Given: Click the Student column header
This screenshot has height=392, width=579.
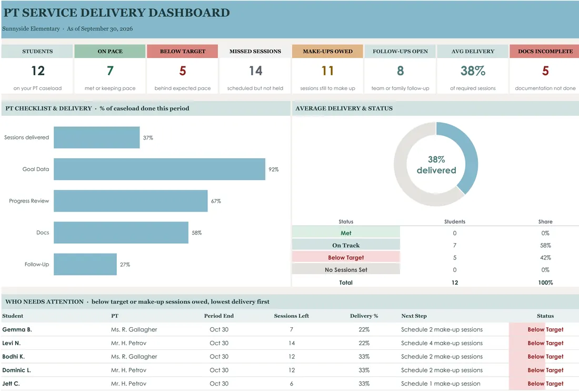Looking at the screenshot, I should pyautogui.click(x=13, y=316).
